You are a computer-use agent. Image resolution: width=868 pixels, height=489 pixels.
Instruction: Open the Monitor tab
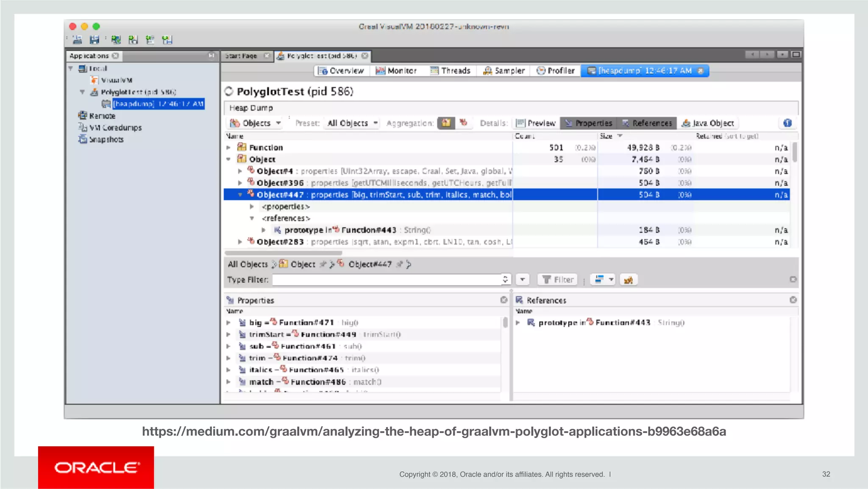(x=396, y=71)
